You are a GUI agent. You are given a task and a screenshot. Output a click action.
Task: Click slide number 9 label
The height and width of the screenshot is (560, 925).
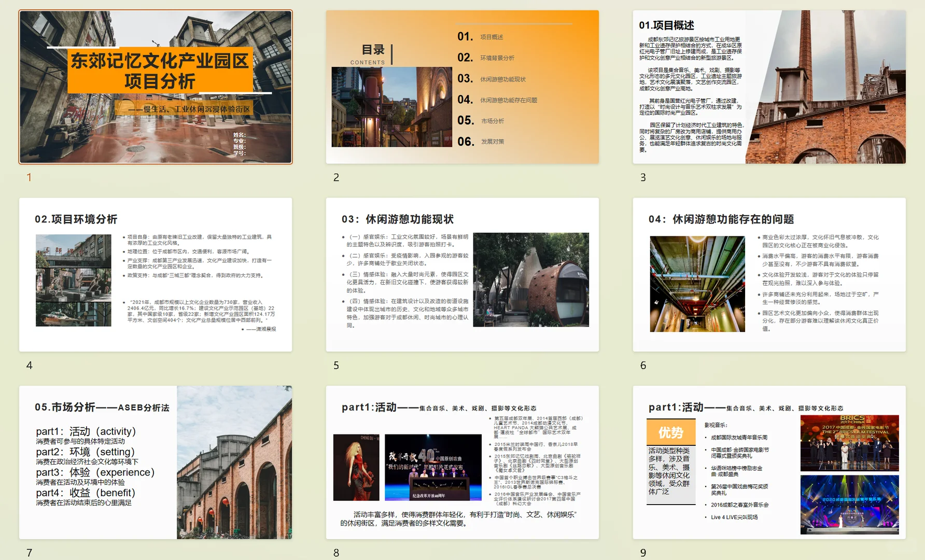[x=643, y=553]
